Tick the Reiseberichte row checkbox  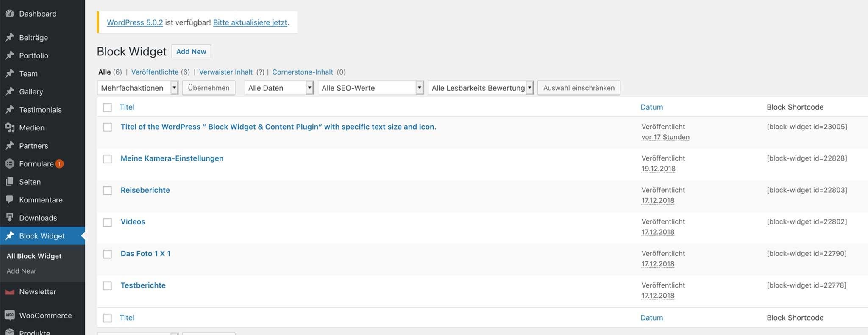(x=108, y=191)
